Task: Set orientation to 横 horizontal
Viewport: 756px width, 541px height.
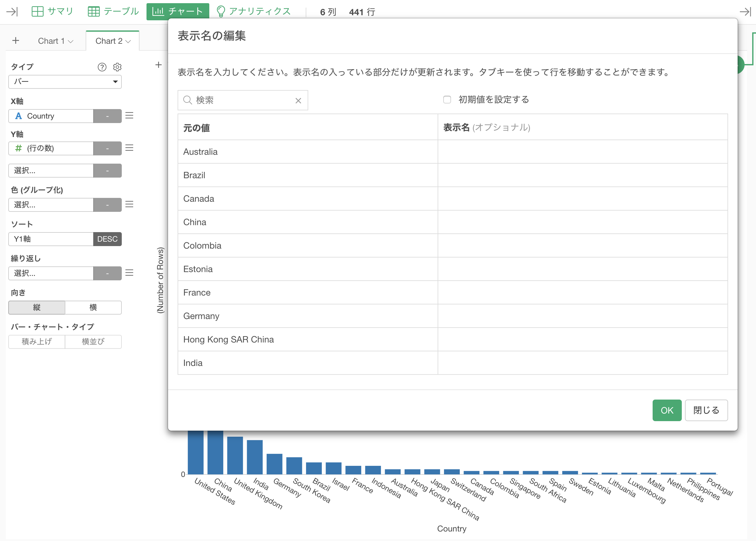Action: tap(93, 308)
